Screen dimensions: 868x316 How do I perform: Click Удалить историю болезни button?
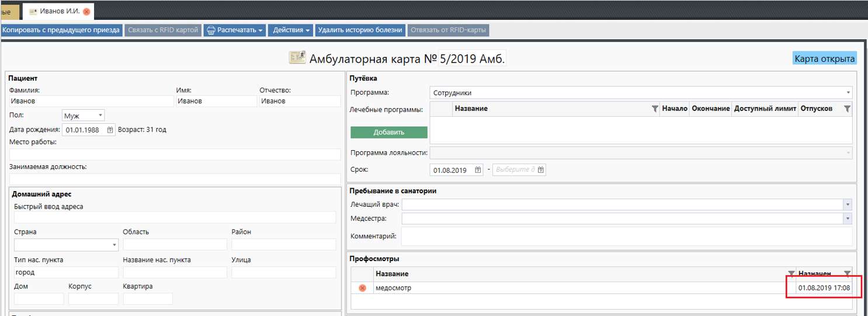(x=360, y=30)
